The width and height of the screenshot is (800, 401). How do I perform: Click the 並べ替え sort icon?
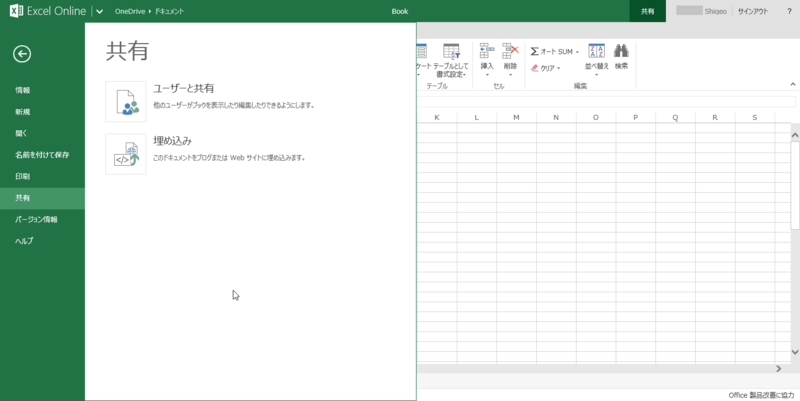point(596,51)
